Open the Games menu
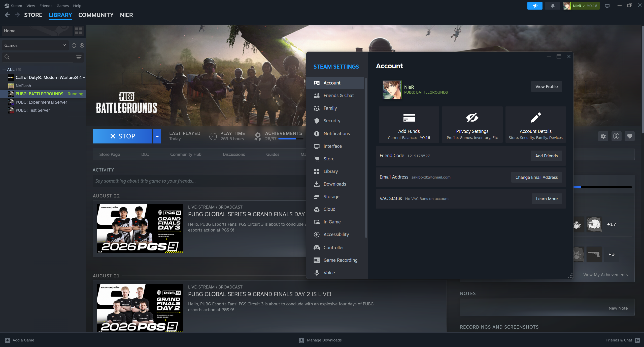644x347 pixels. (63, 6)
